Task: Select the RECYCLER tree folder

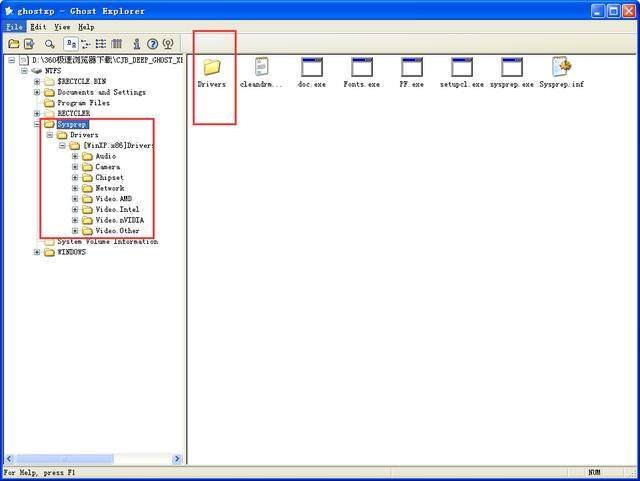Action: 73,114
